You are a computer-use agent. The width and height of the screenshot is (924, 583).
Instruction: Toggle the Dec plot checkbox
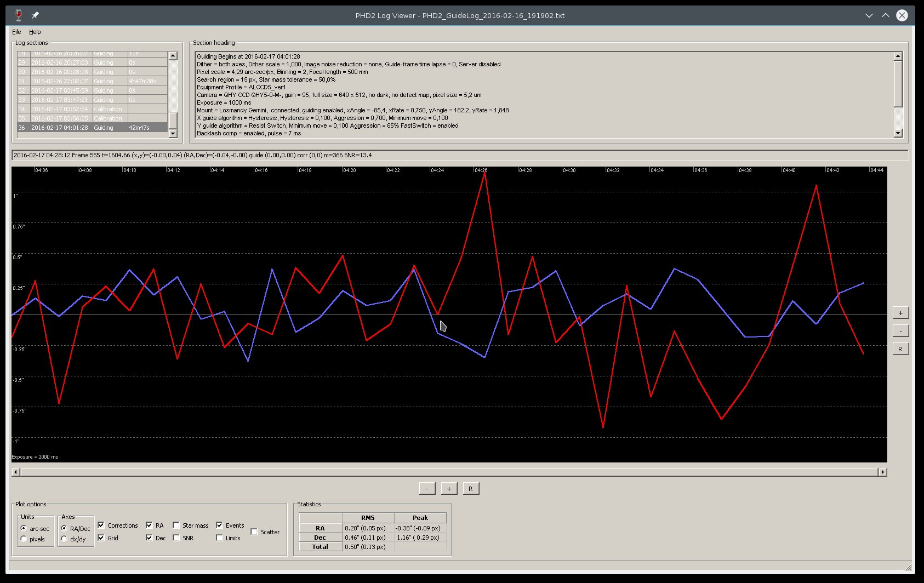[x=149, y=538]
